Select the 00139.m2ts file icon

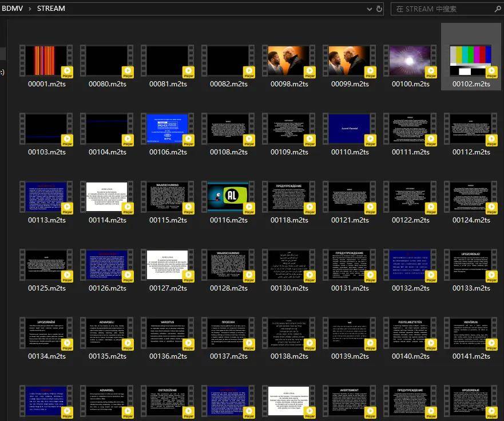(350, 333)
